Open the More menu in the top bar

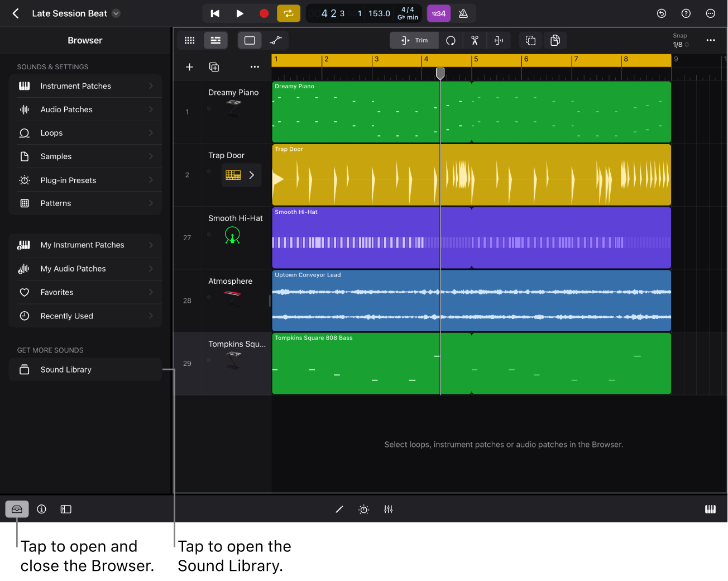(711, 13)
